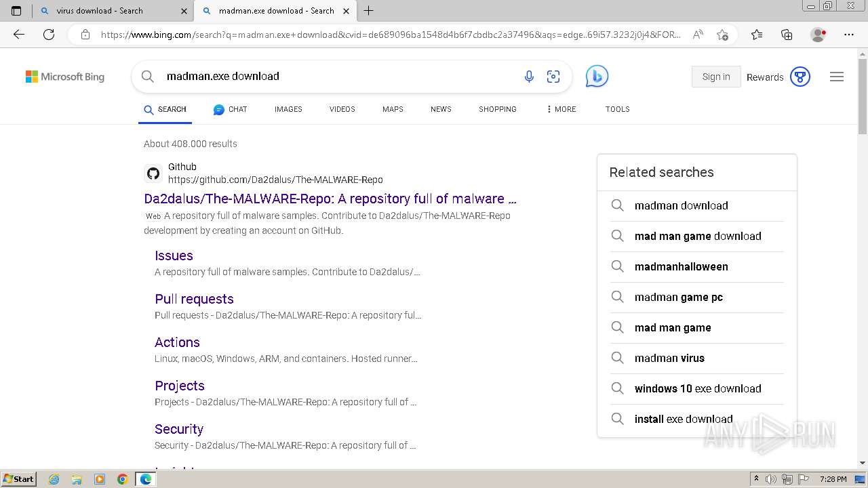Open Read aloud icon in address bar
The image size is (868, 488).
click(x=698, y=35)
